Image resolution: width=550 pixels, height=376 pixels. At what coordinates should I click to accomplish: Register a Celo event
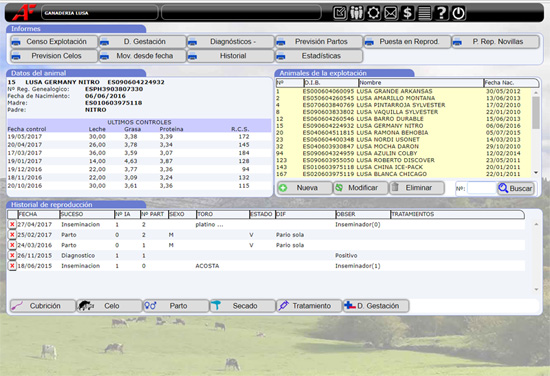(x=109, y=306)
